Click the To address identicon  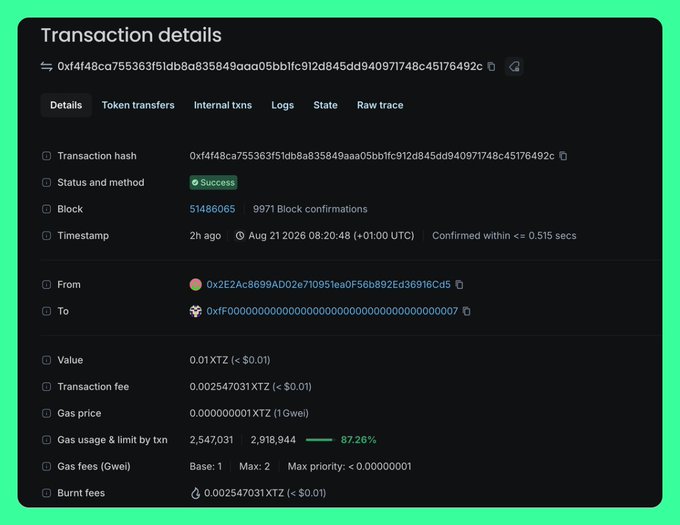pyautogui.click(x=196, y=311)
